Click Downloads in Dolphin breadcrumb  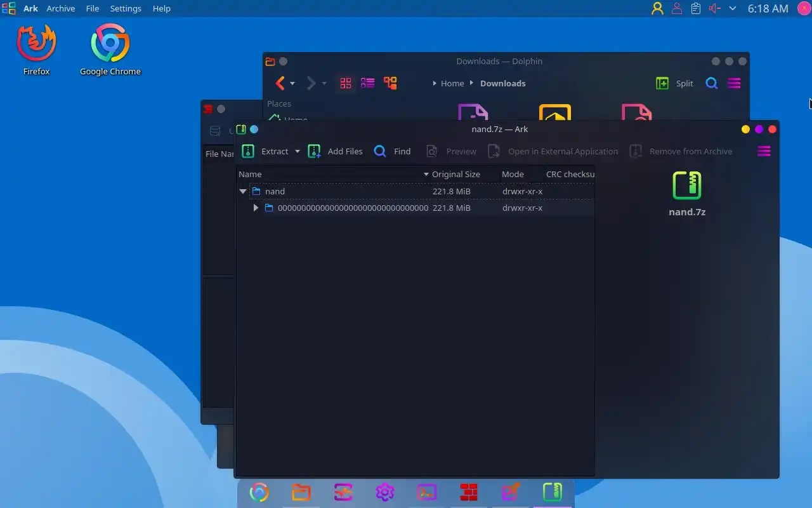click(502, 83)
